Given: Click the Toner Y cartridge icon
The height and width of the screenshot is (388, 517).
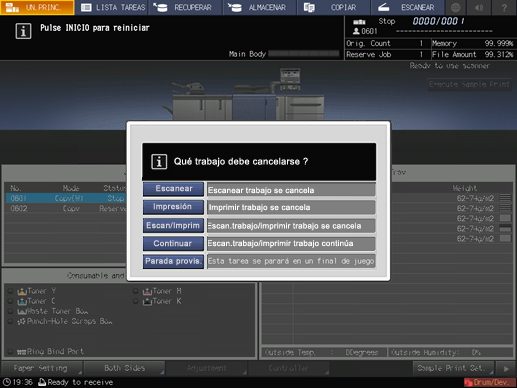Looking at the screenshot, I should tap(22, 291).
